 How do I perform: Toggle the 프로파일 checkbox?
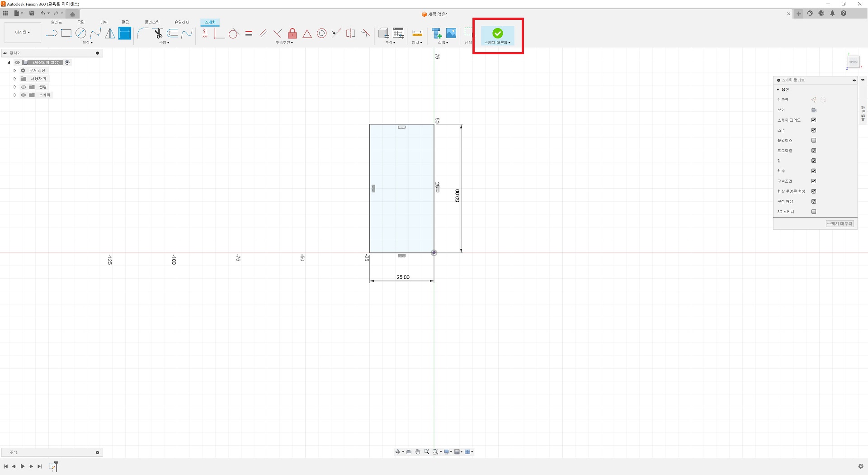814,151
